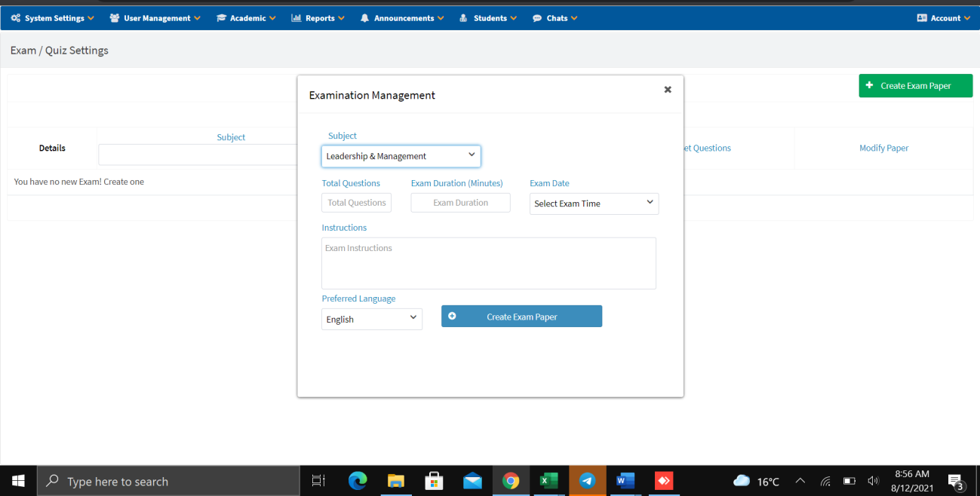Click the Exam Duration input field
Screen dimensions: 980x496
tap(460, 203)
